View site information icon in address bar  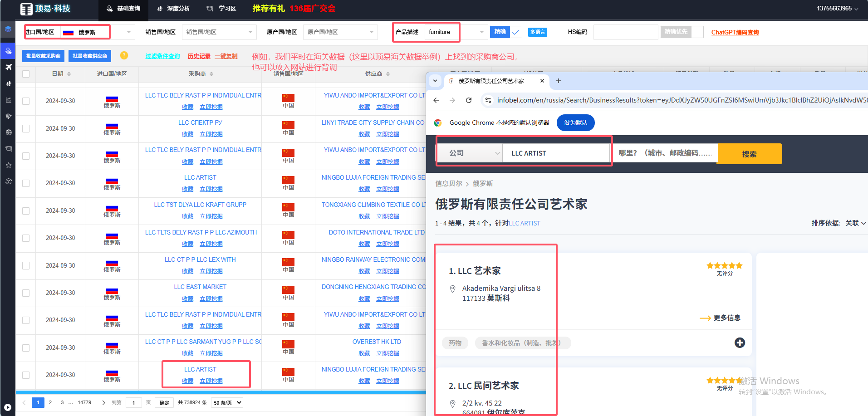(x=488, y=100)
